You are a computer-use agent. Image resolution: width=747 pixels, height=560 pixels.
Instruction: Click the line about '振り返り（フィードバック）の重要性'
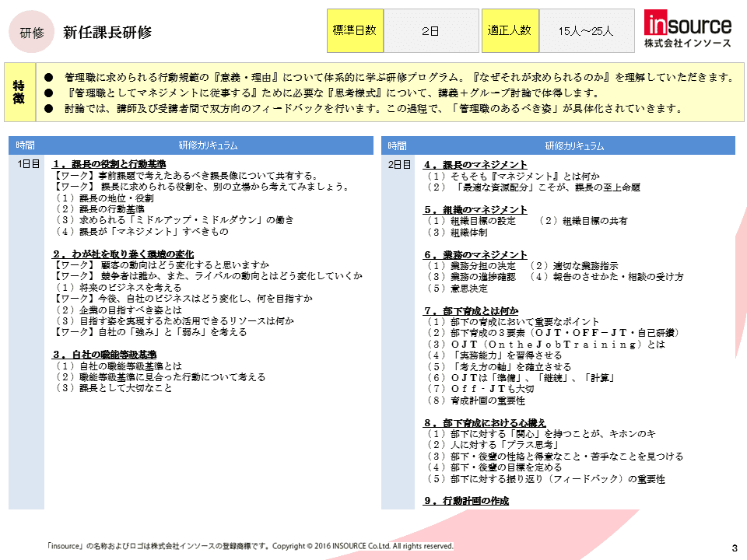pos(545,479)
